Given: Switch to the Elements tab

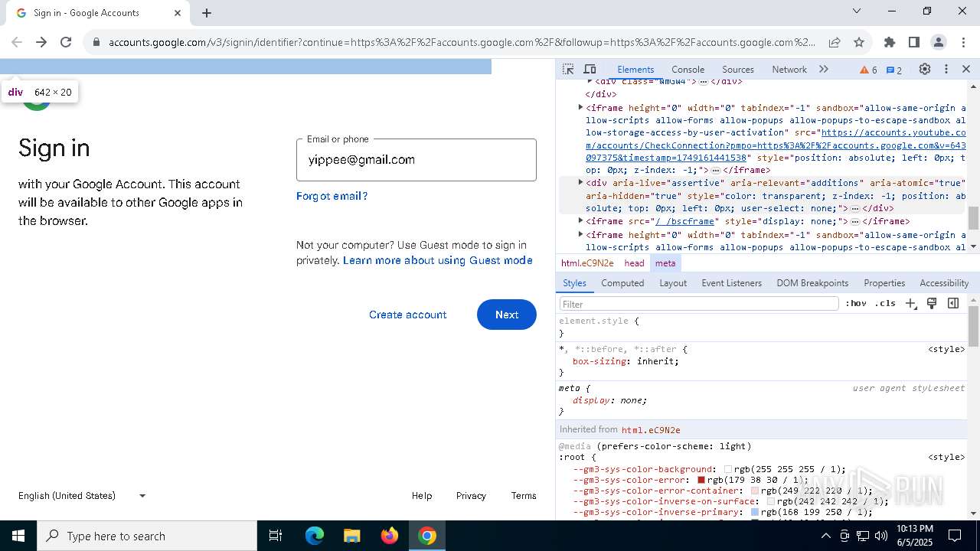Looking at the screenshot, I should pyautogui.click(x=635, y=69).
